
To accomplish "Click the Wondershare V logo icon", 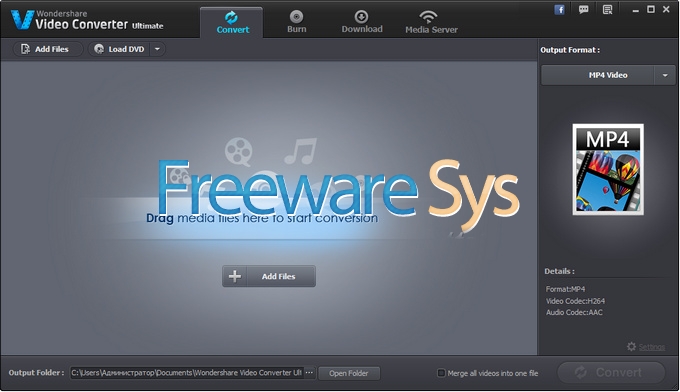I will click(22, 20).
